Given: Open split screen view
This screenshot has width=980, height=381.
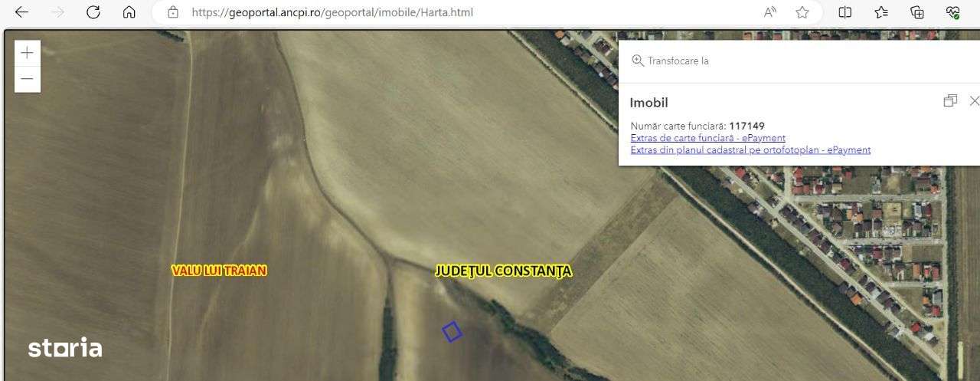Looking at the screenshot, I should [x=845, y=12].
